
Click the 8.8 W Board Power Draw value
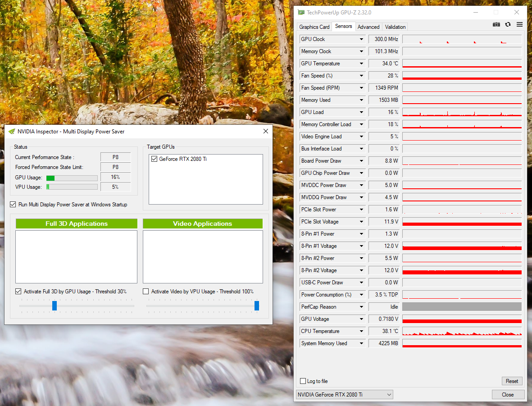point(384,161)
